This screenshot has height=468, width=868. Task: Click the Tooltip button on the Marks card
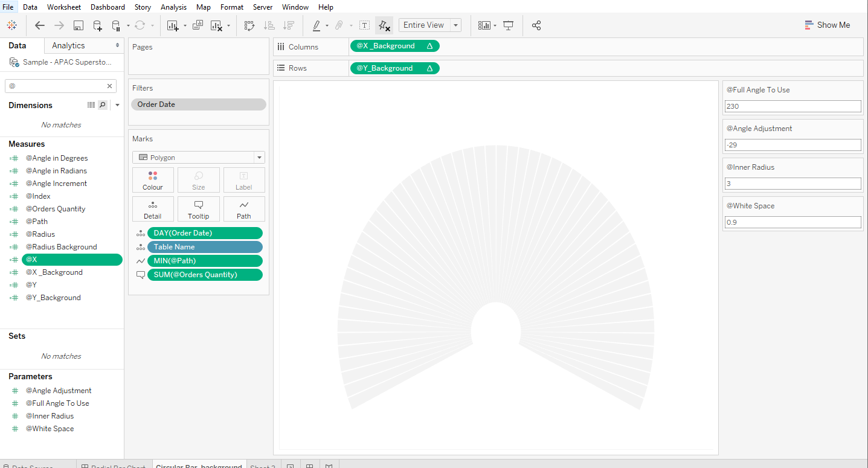click(198, 209)
